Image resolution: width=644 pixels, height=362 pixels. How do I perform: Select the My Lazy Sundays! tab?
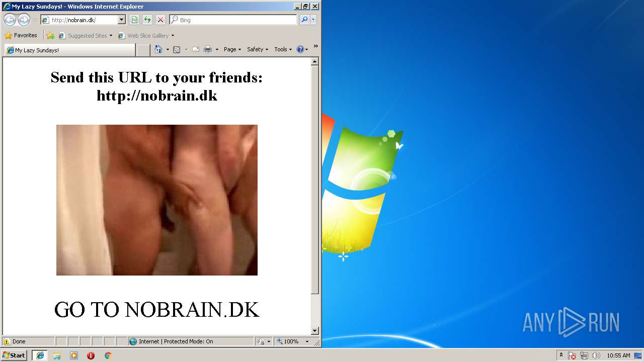coord(70,50)
